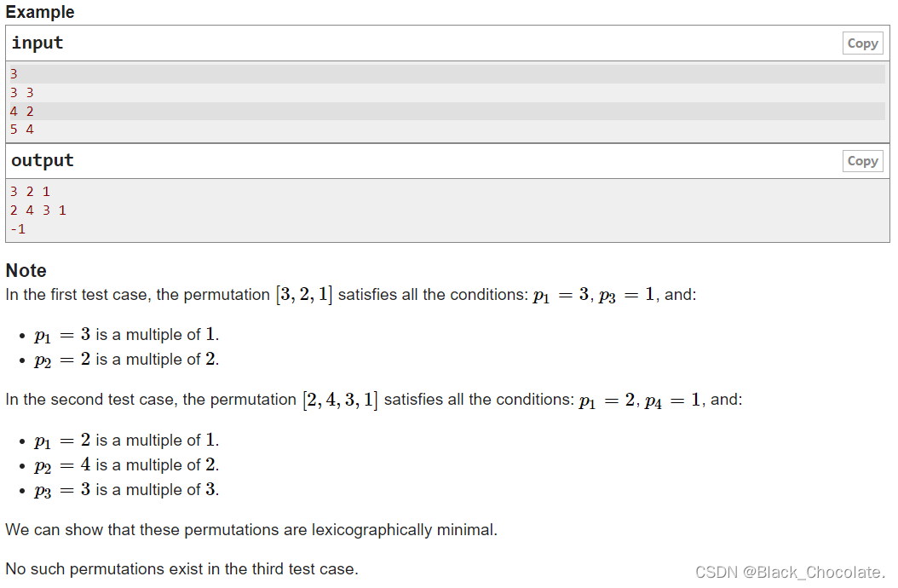
Task: Click the sentence starting "In the second test case"
Action: 373,400
